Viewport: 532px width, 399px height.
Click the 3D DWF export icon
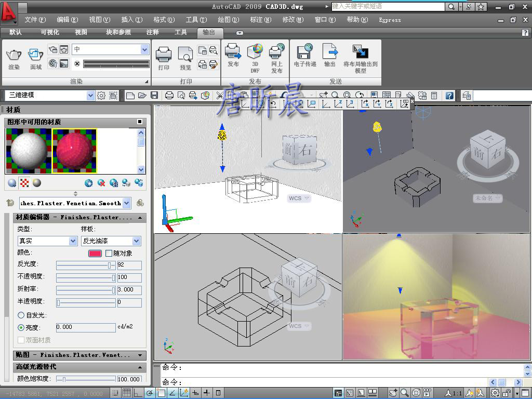point(255,51)
